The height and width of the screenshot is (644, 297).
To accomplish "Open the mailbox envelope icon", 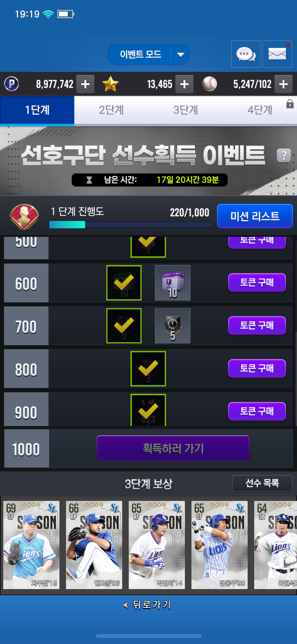I will click(x=277, y=54).
